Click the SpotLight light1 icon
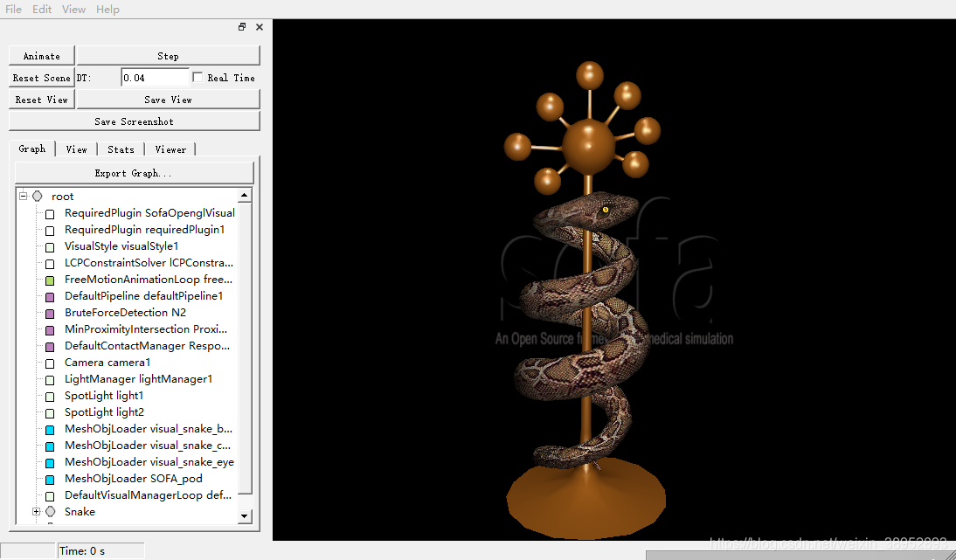The width and height of the screenshot is (956, 560). click(x=50, y=396)
